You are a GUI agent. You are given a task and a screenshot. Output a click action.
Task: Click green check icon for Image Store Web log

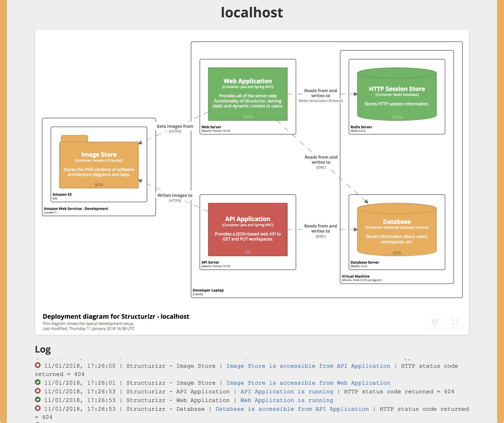click(x=38, y=382)
